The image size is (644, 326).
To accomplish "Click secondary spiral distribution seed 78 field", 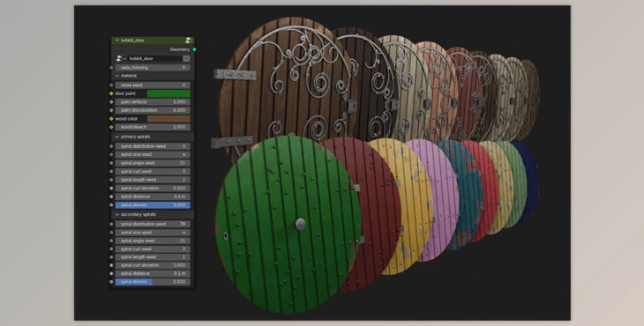I will pos(153,225).
